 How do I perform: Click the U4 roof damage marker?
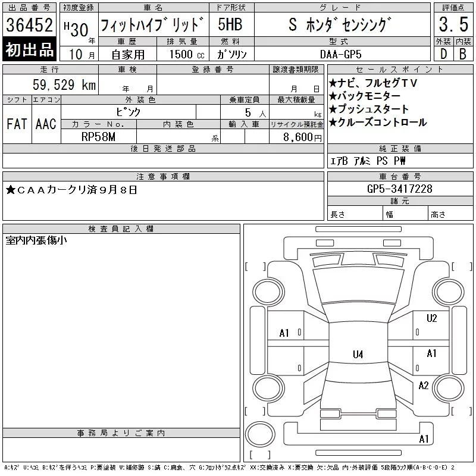coord(358,354)
